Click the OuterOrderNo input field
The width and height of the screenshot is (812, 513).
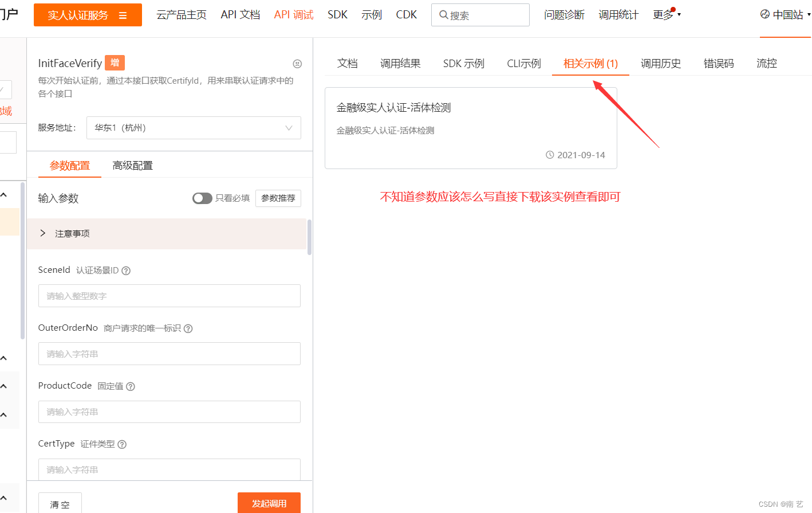click(x=170, y=354)
